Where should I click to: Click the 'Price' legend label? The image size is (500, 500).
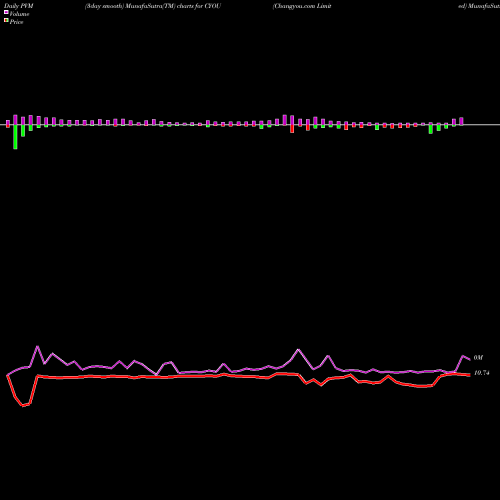click(x=16, y=22)
